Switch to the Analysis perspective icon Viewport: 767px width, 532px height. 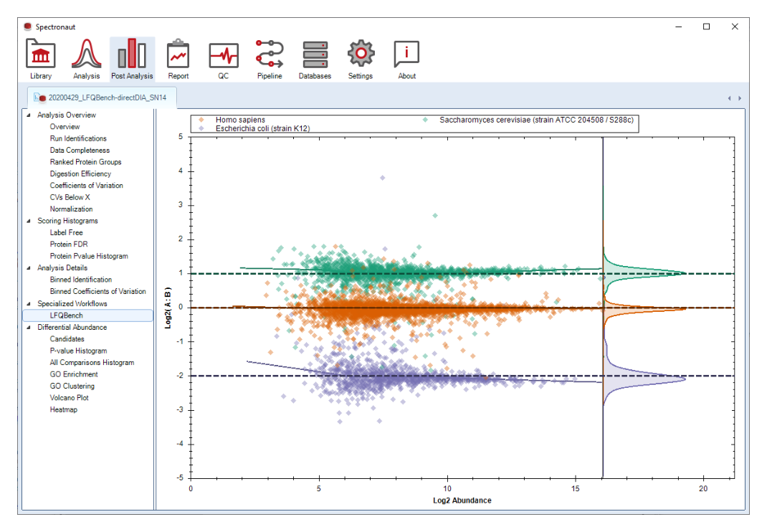(x=87, y=59)
